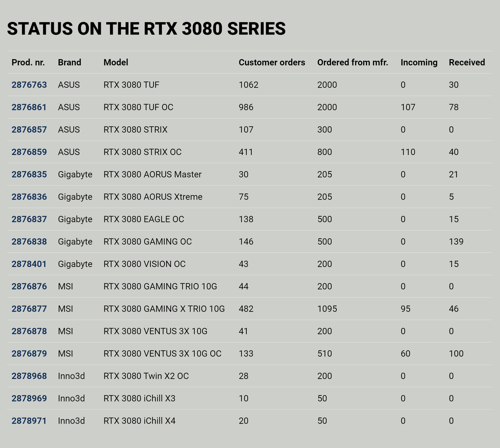This screenshot has width=500, height=448.
Task: Open product 2876877 link
Action: pyautogui.click(x=29, y=309)
